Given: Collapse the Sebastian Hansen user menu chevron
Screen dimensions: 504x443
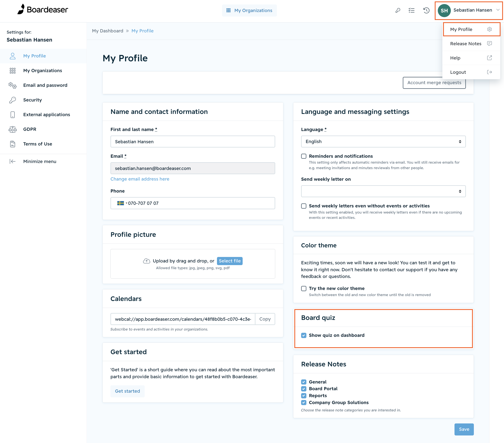Looking at the screenshot, I should (x=498, y=10).
